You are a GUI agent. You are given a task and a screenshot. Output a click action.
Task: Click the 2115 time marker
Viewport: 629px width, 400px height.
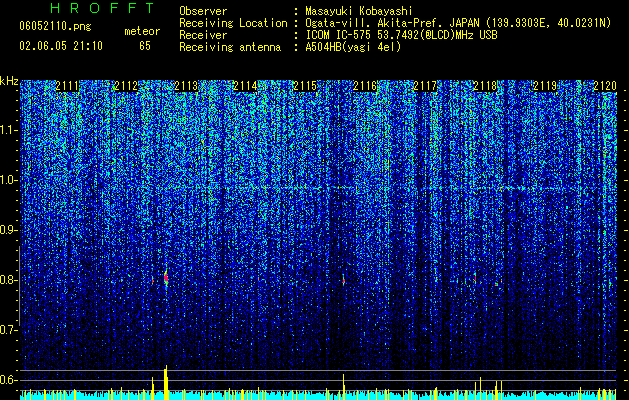point(306,86)
